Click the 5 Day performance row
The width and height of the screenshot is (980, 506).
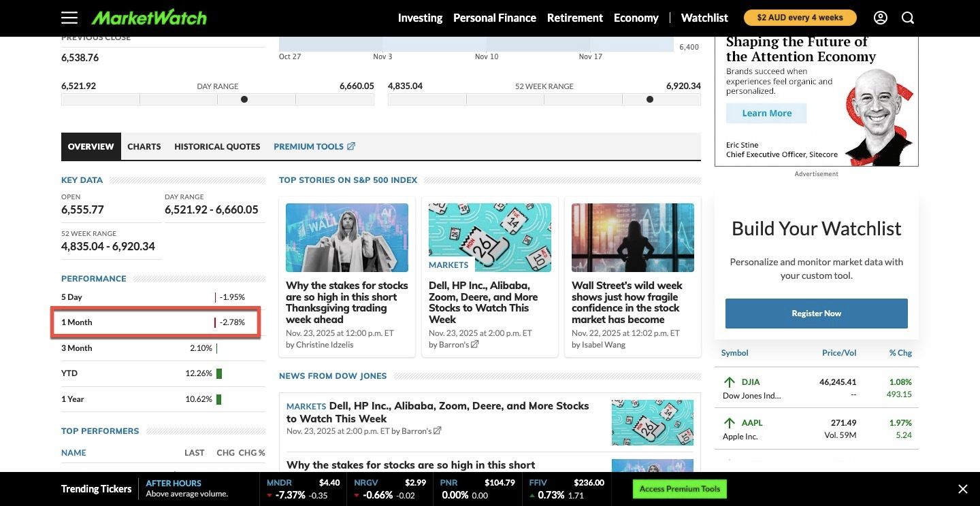pos(163,297)
